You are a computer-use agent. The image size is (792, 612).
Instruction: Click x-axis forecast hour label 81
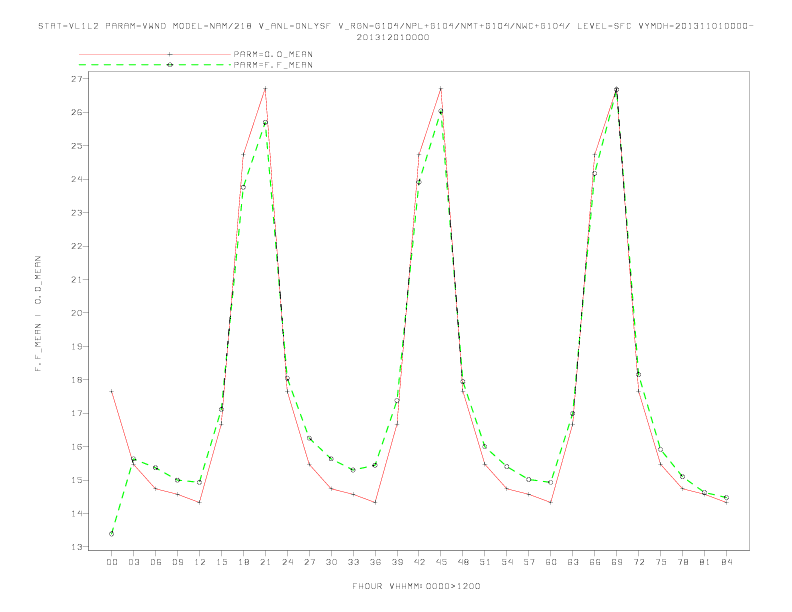coord(705,562)
